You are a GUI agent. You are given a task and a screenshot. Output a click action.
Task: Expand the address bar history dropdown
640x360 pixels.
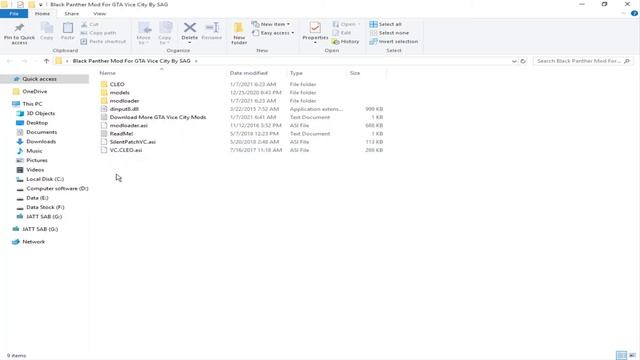514,61
